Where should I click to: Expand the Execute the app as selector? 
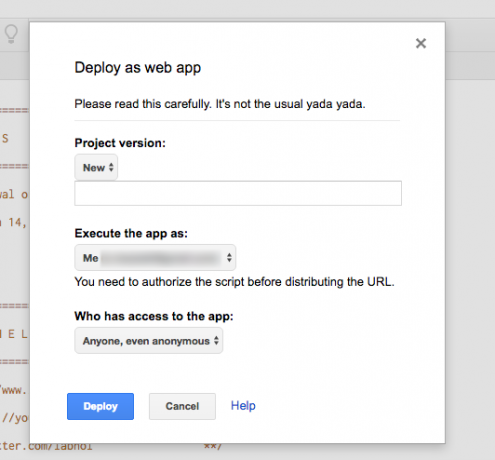(x=155, y=258)
